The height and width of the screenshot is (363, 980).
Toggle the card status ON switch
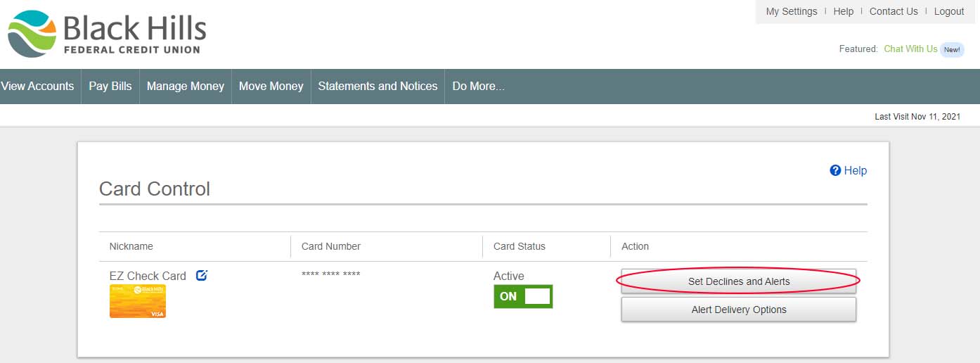[523, 296]
